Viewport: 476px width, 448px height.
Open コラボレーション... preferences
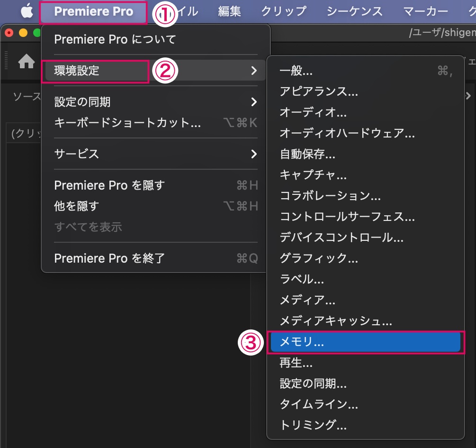(366, 196)
